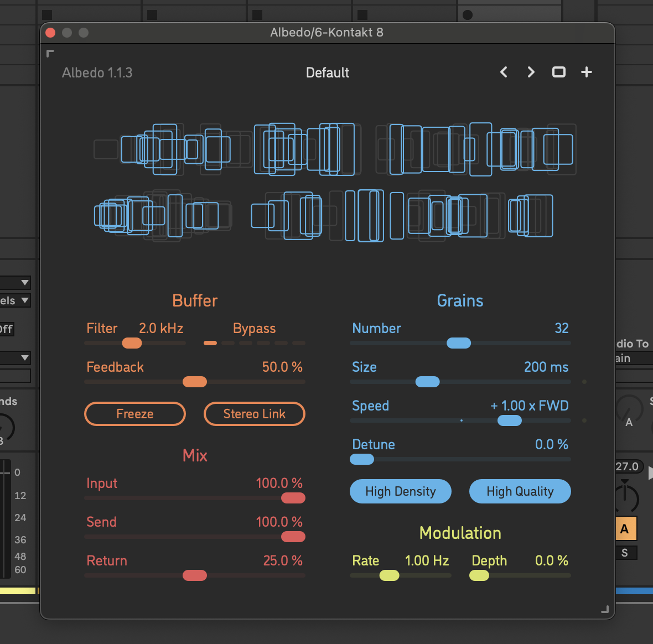Click the Return mix slider handle
Screen dimensions: 653x644
tap(195, 575)
